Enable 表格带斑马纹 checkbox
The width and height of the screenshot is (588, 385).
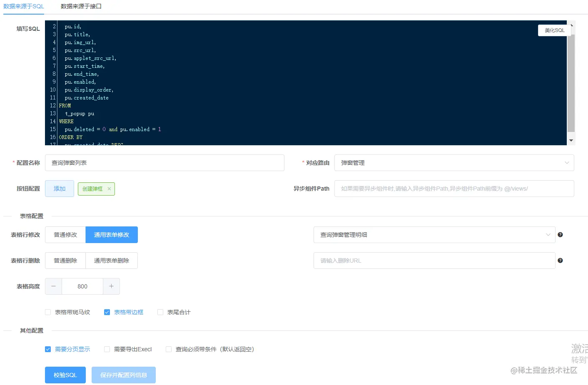point(48,312)
